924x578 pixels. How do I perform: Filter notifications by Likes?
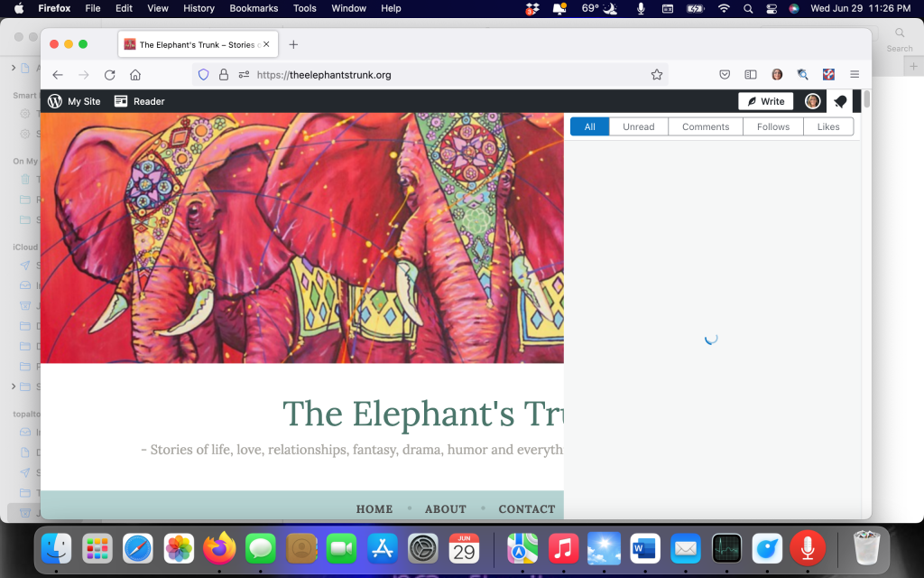pyautogui.click(x=827, y=126)
